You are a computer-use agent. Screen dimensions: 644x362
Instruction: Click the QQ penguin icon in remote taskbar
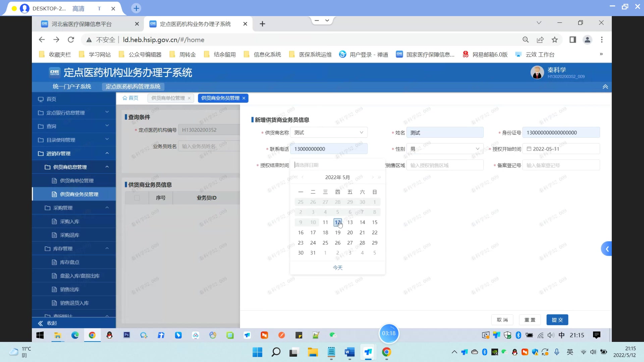109,335
